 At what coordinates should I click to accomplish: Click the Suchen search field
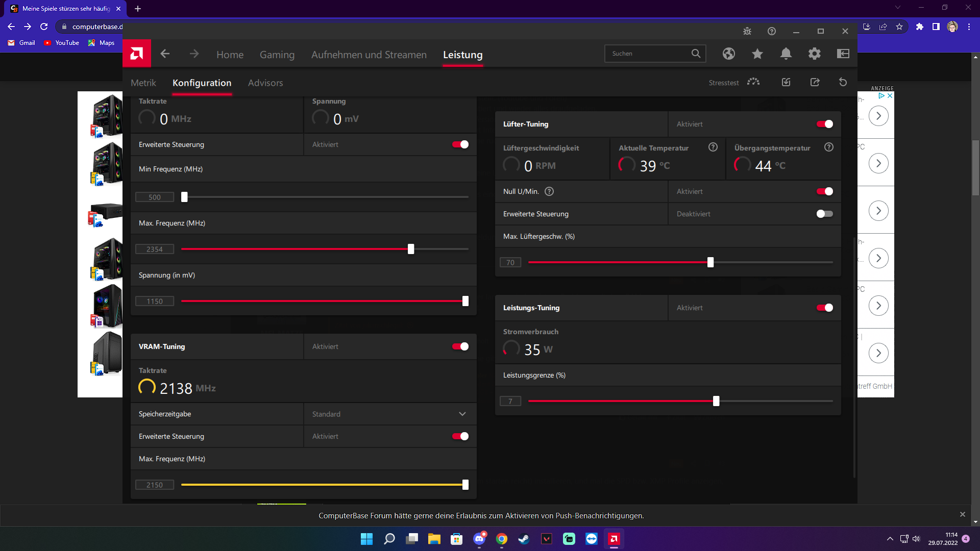(648, 54)
